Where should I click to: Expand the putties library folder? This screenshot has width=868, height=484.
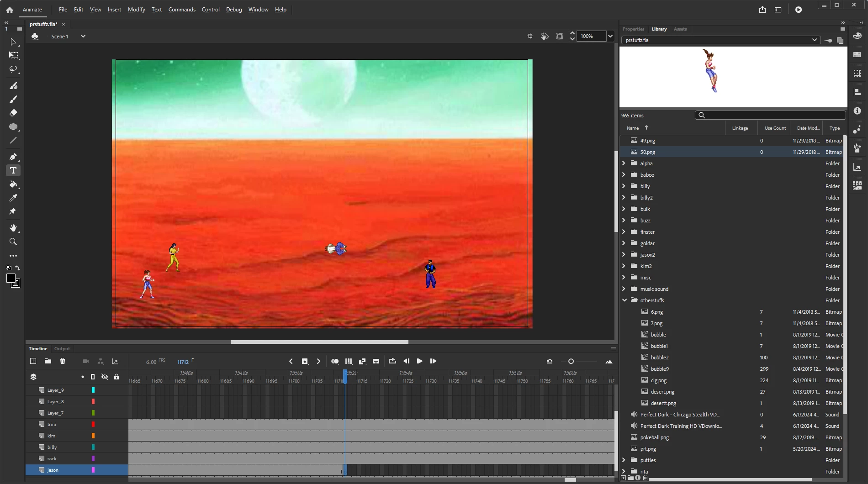click(x=624, y=460)
